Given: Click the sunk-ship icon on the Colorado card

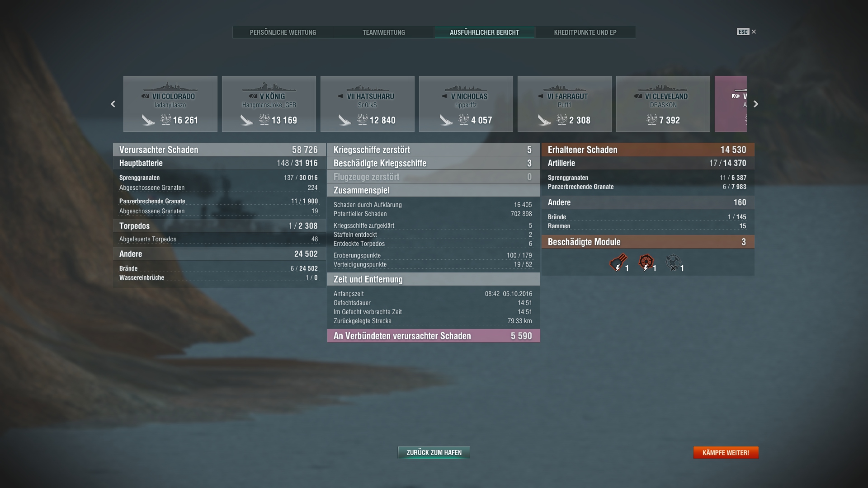Looking at the screenshot, I should (x=148, y=120).
